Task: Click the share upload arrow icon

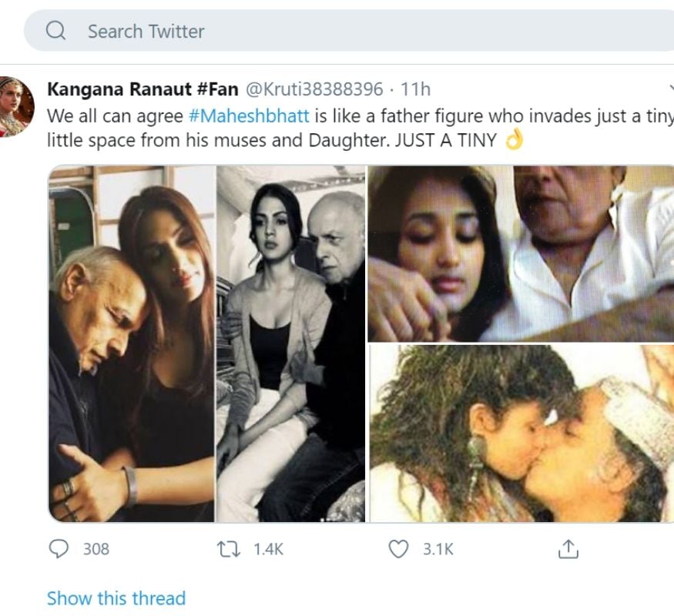Action: [x=567, y=549]
